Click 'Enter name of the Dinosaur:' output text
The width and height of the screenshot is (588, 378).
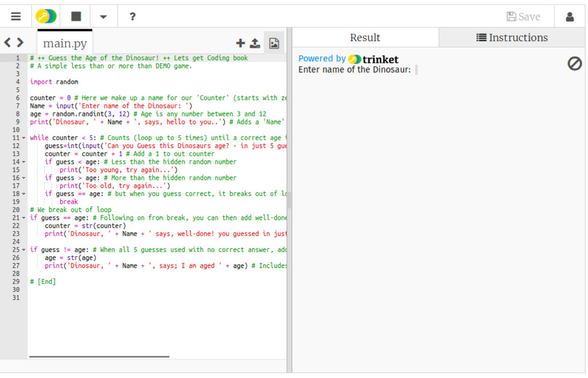[354, 70]
